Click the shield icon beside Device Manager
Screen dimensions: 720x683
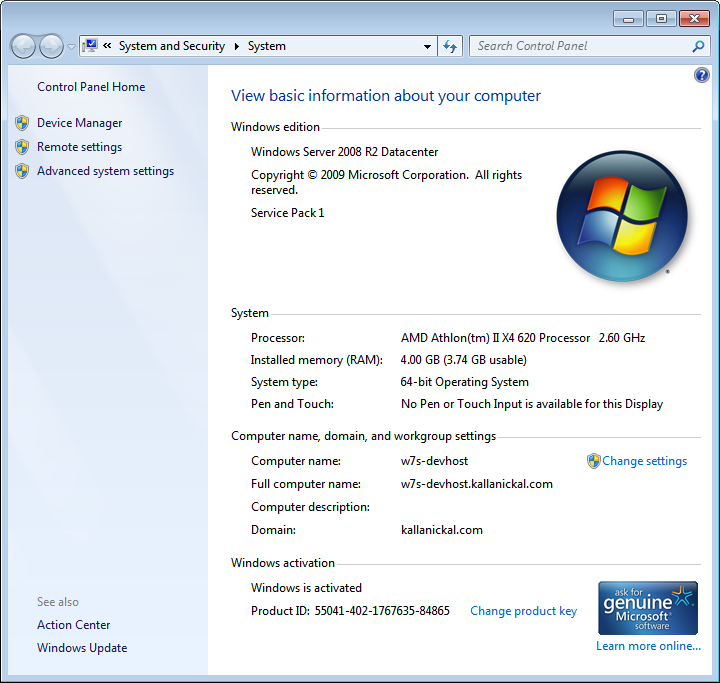22,123
